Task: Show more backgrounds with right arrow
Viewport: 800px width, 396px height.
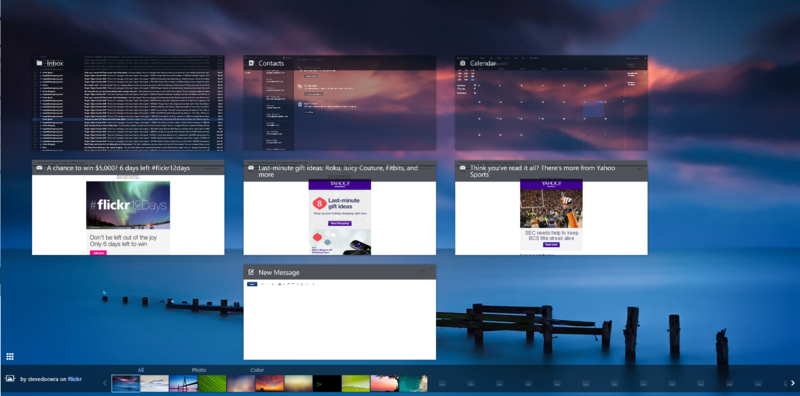Action: click(x=792, y=383)
